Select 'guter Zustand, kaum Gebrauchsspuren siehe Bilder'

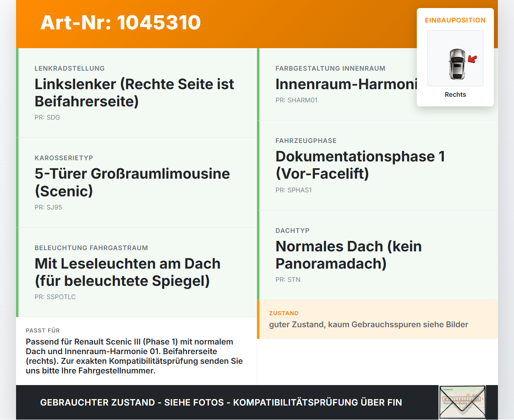tap(369, 324)
